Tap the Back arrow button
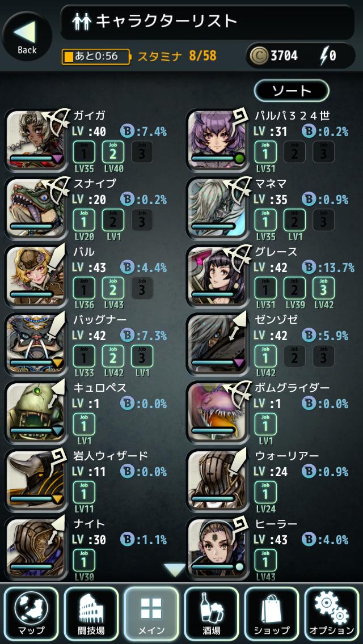 [x=27, y=36]
